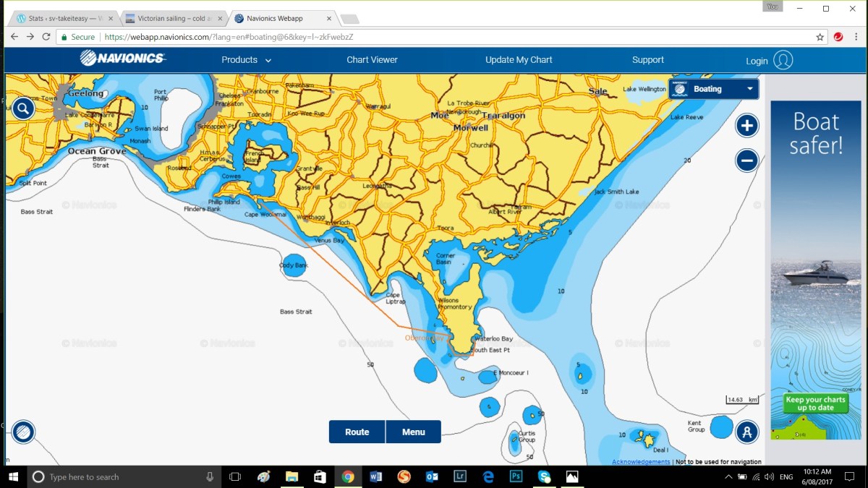Zoom in with the plus button
Image resolution: width=868 pixels, height=488 pixels.
coord(746,126)
